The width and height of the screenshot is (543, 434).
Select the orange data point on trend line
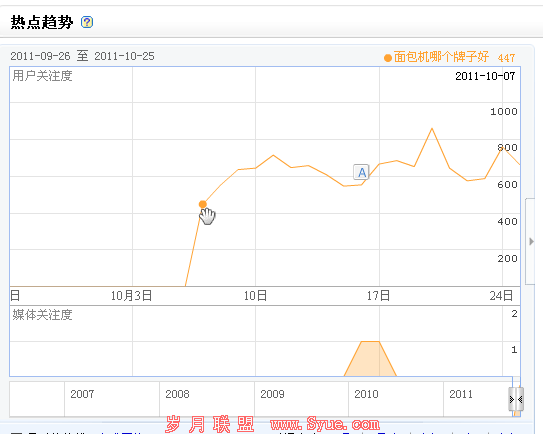pyautogui.click(x=203, y=204)
